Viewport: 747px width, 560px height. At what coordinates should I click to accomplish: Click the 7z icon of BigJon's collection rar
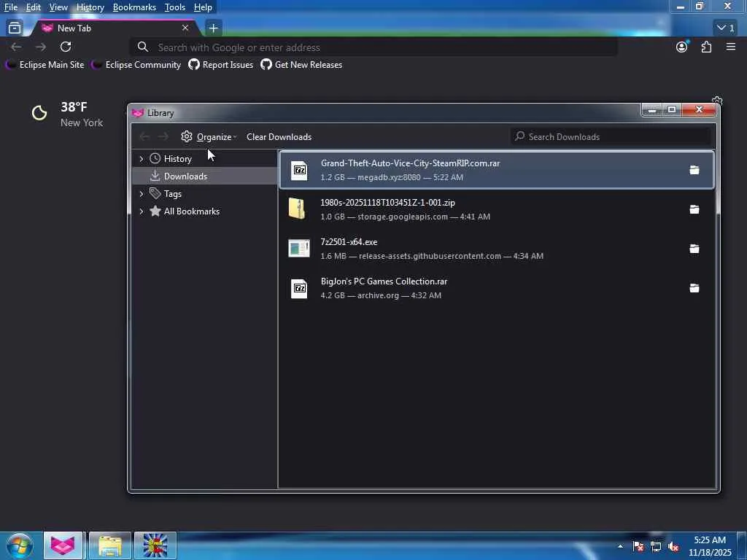click(x=299, y=288)
